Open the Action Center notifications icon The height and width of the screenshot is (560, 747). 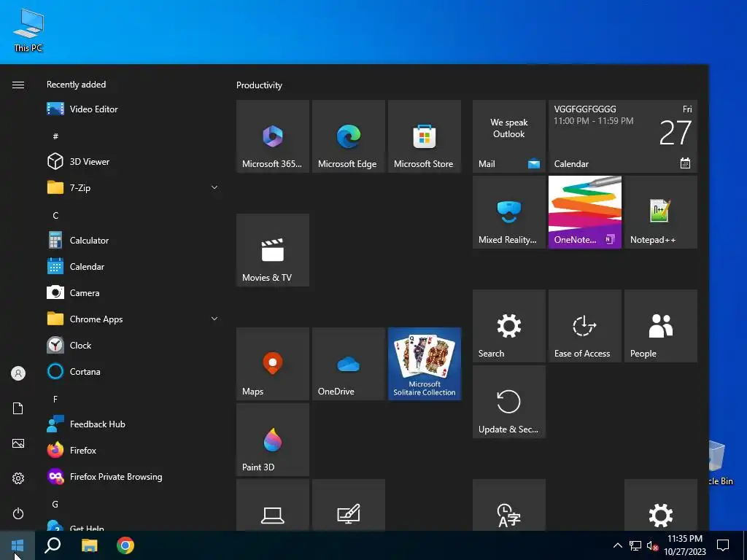pos(723,545)
